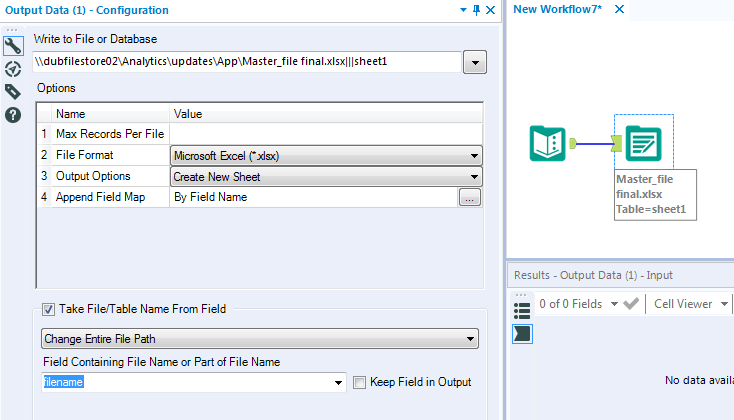Show the Results metadata list view icon
734x420 pixels.
[522, 311]
